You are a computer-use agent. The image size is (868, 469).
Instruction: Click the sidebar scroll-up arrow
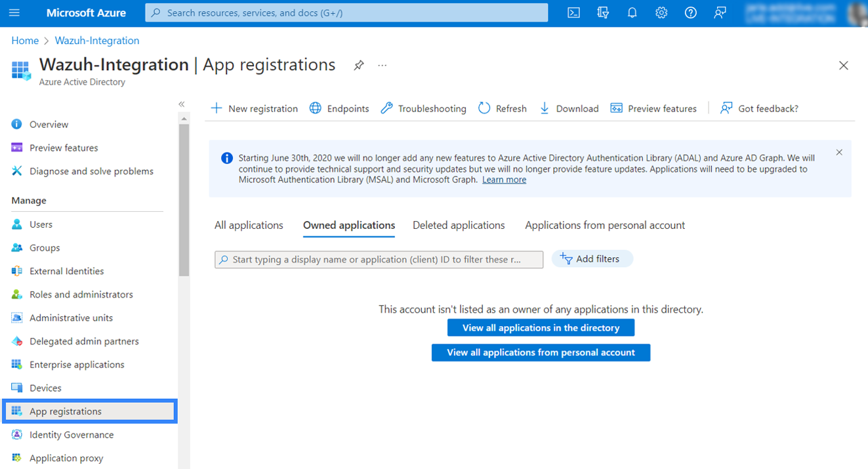point(184,119)
